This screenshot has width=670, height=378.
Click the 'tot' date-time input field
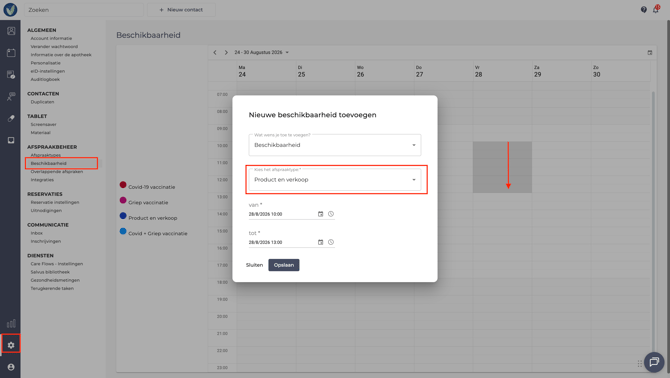coord(282,242)
